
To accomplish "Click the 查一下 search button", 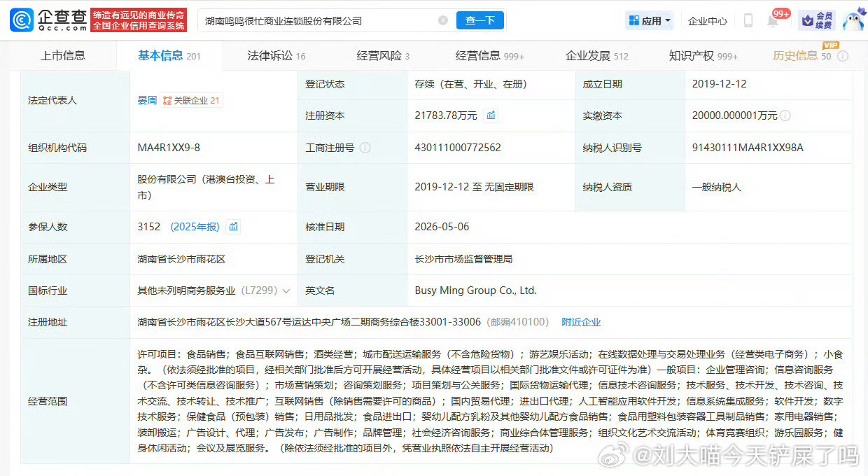I will 479,20.
